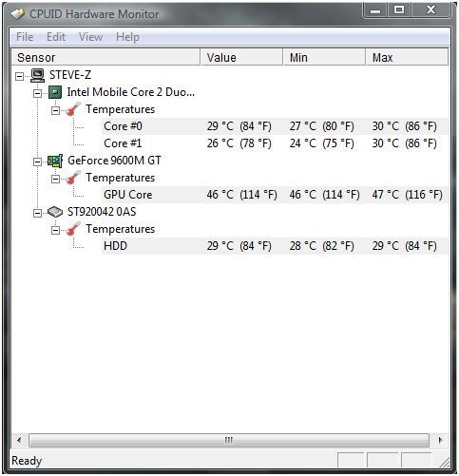
Task: Click the horizontal scrollbar right arrow
Action: coord(440,440)
